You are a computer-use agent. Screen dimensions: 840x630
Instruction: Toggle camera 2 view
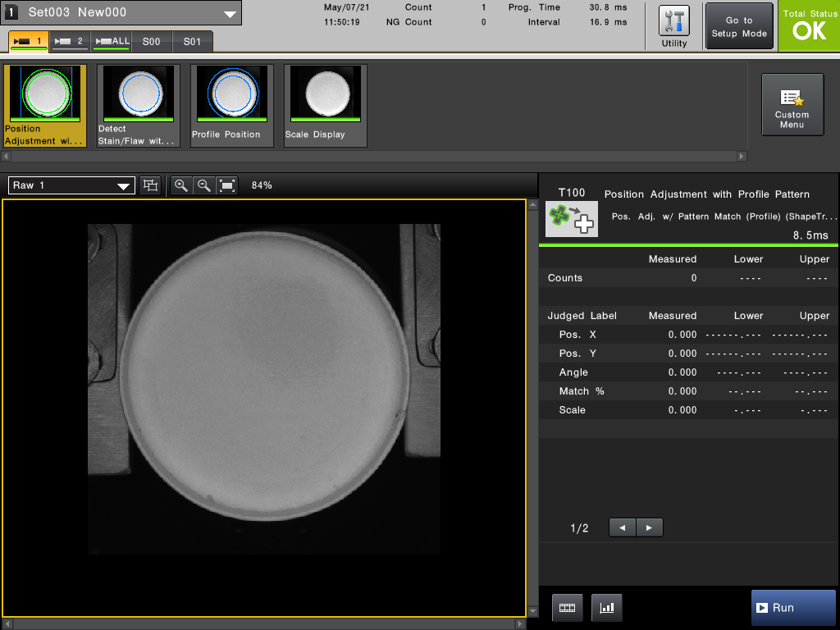(x=70, y=41)
